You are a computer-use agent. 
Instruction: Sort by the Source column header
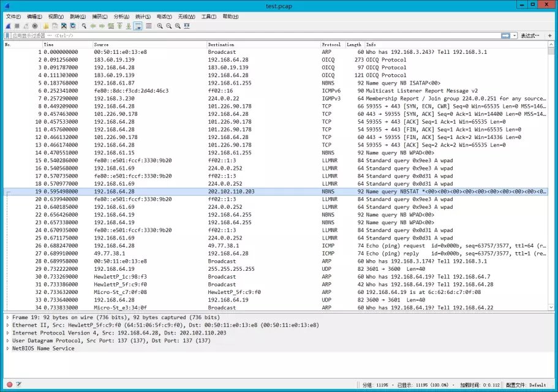click(149, 45)
